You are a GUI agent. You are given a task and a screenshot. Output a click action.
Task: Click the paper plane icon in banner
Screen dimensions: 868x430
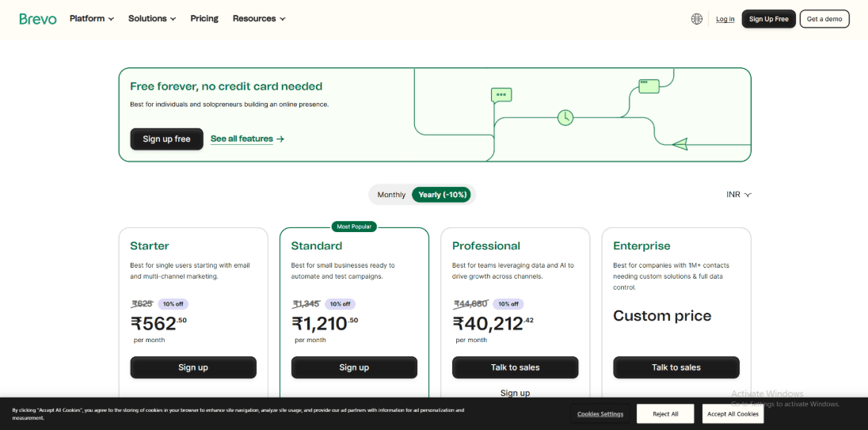(680, 144)
